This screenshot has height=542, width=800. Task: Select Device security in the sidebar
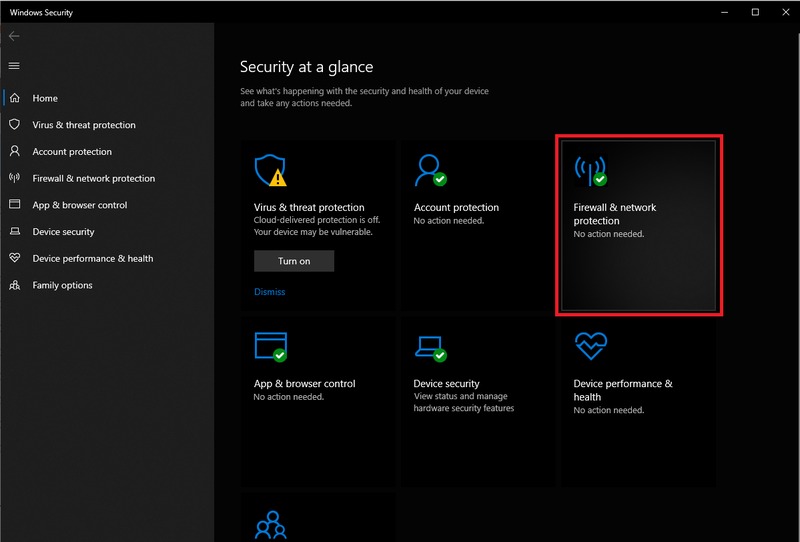click(x=63, y=232)
